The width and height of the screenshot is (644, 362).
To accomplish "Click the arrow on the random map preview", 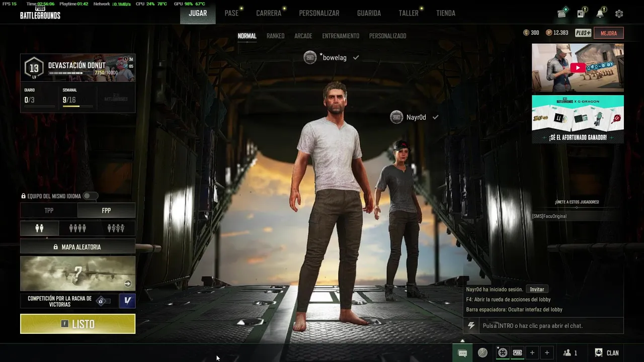I will point(128,284).
